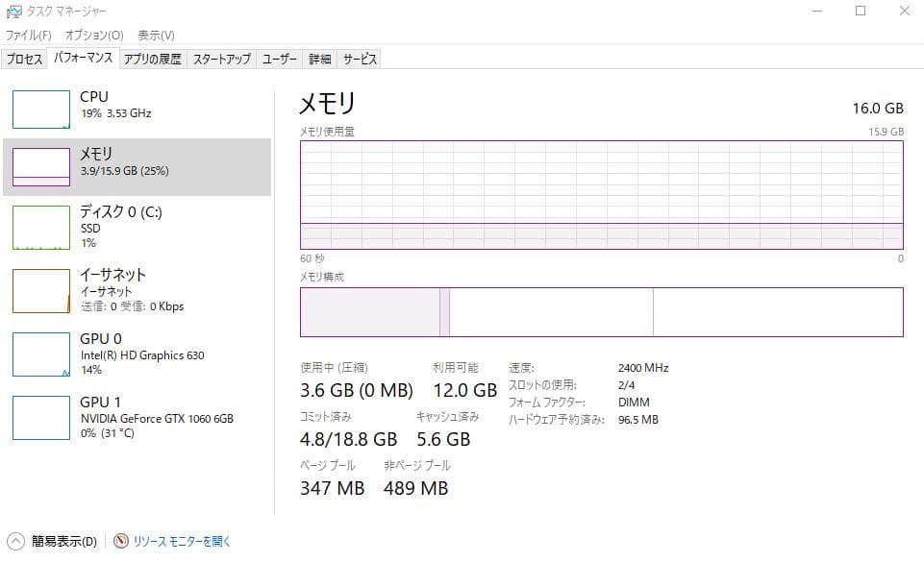Open the ファイル menu

(30, 35)
